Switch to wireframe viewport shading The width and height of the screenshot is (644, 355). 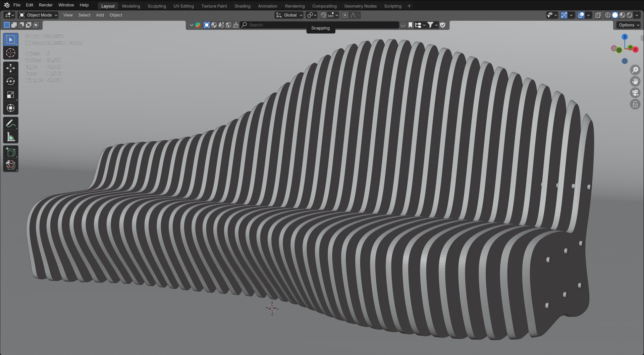(607, 15)
